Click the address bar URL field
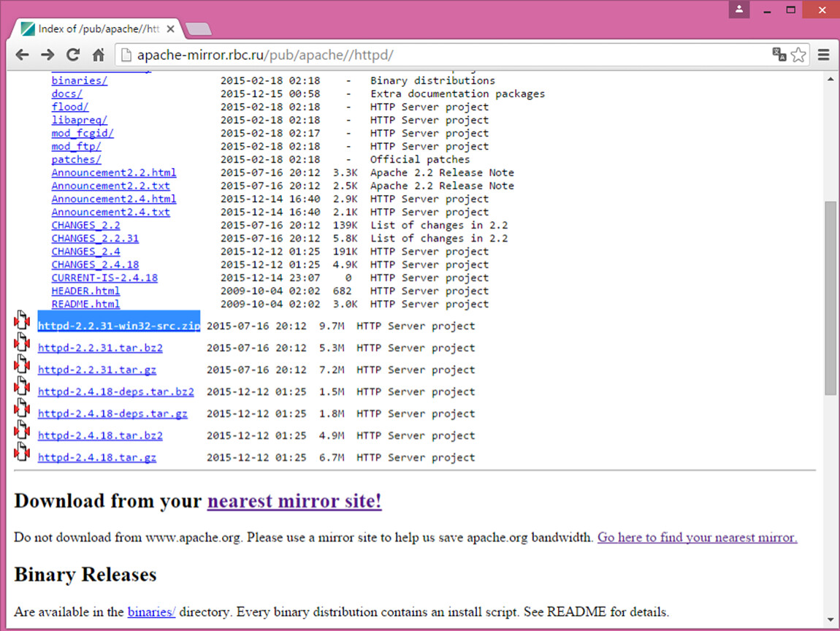 click(438, 55)
